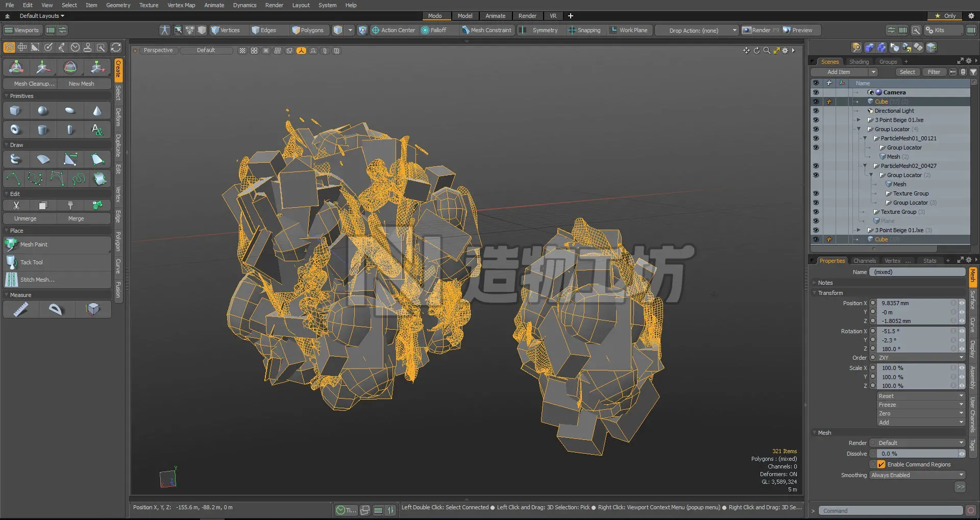The height and width of the screenshot is (520, 980).
Task: Toggle Snapping on the toolbar
Action: [x=584, y=30]
